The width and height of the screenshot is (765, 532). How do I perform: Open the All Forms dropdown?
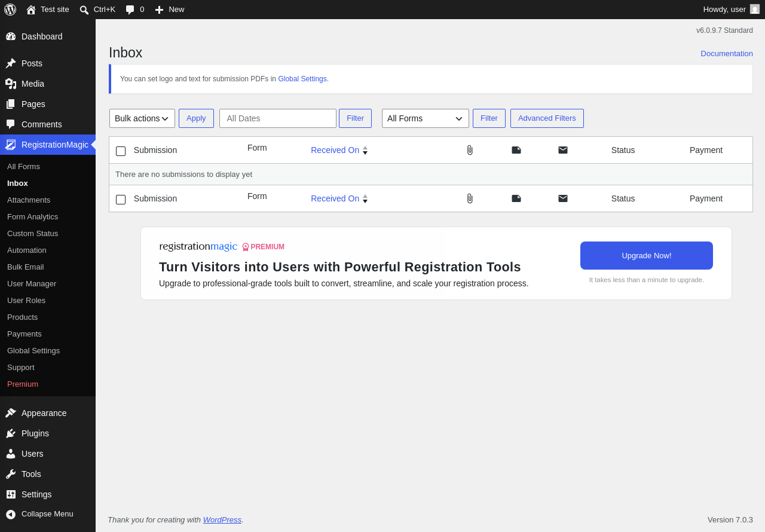click(426, 118)
